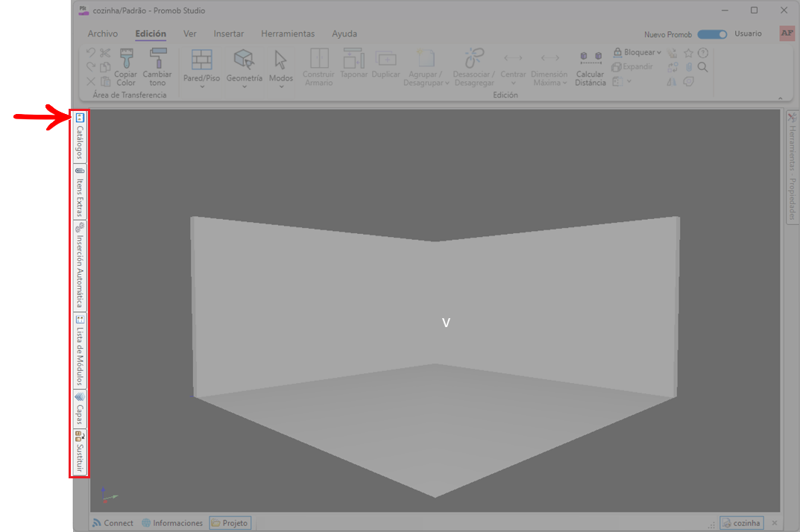Open the Catálogos side panel tab
Screen dimensions: 800x532
click(80, 136)
